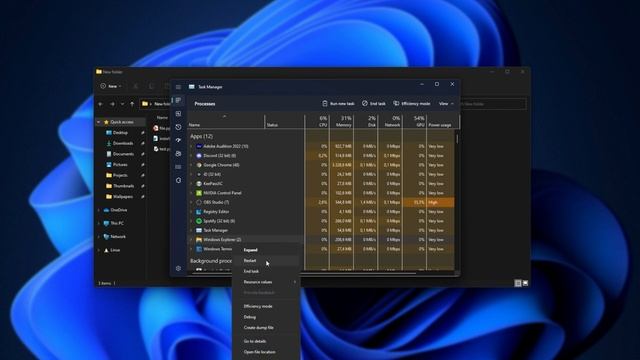Click the Windows Terminal app icon
Image resolution: width=640 pixels, height=360 pixels.
(x=199, y=249)
